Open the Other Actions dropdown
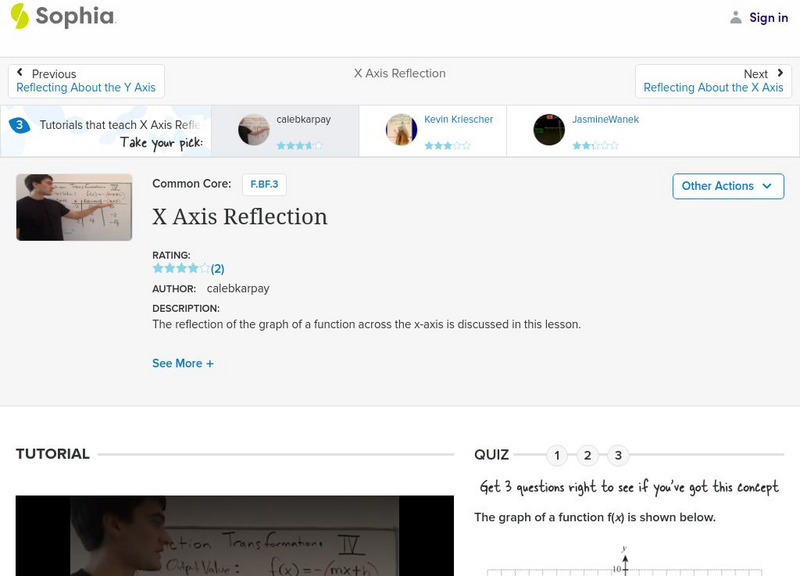The height and width of the screenshot is (576, 800). click(727, 186)
